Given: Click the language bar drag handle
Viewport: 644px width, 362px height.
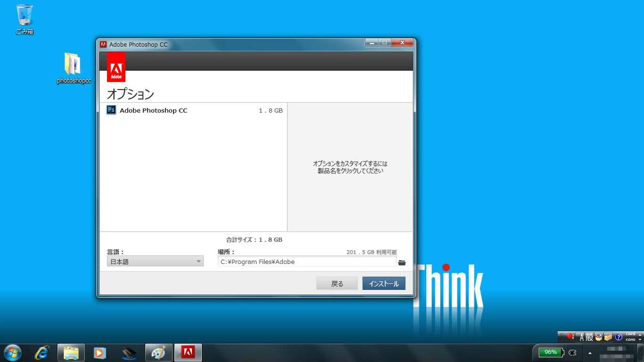Looking at the screenshot, I should click(561, 337).
